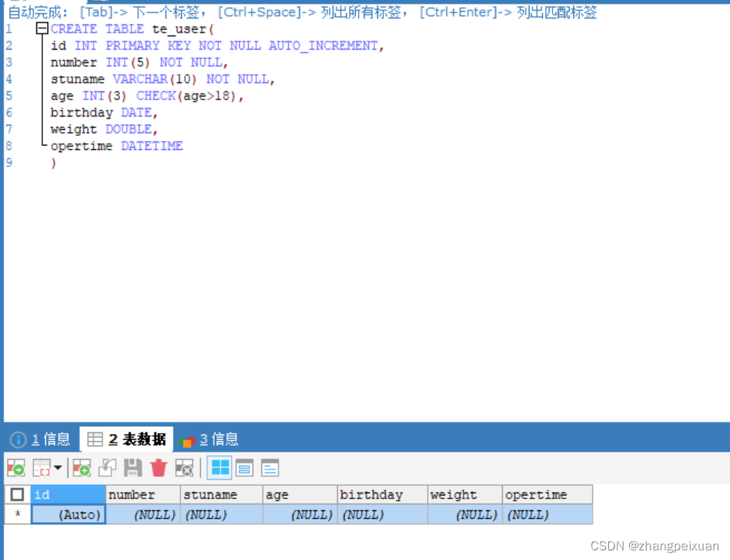Screen dimensions: 730x560
Task: Click the export result set icon
Action: (16, 468)
